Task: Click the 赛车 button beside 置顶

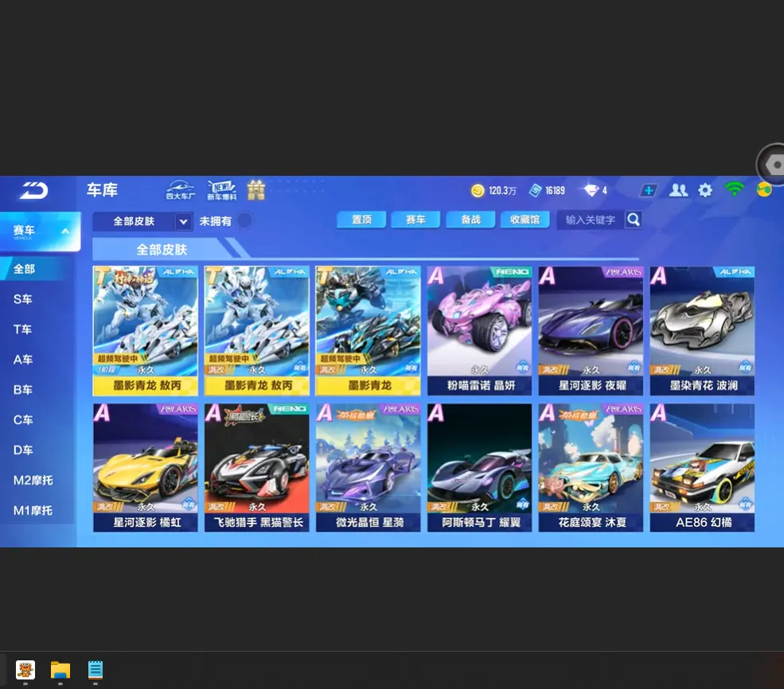Action: (x=415, y=220)
